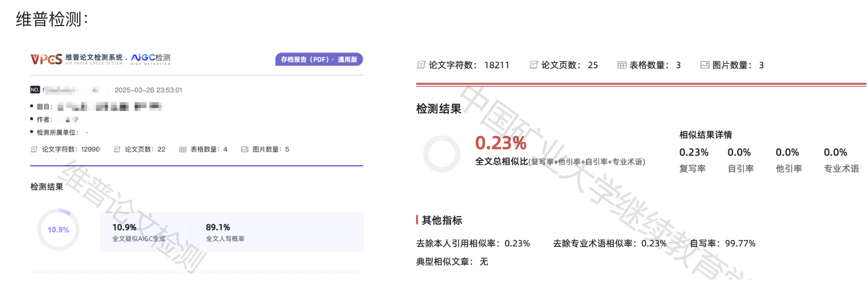This screenshot has height=293, width=868.
Task: Click the 复写率 0.23% result
Action: [x=694, y=153]
